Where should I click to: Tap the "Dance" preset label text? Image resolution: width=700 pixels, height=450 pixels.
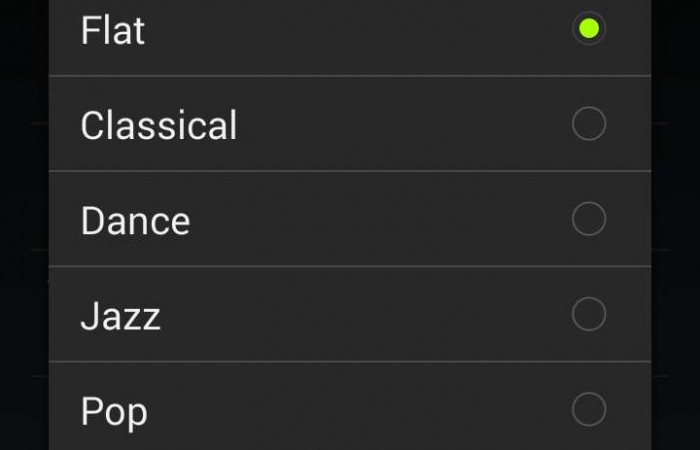click(x=135, y=221)
